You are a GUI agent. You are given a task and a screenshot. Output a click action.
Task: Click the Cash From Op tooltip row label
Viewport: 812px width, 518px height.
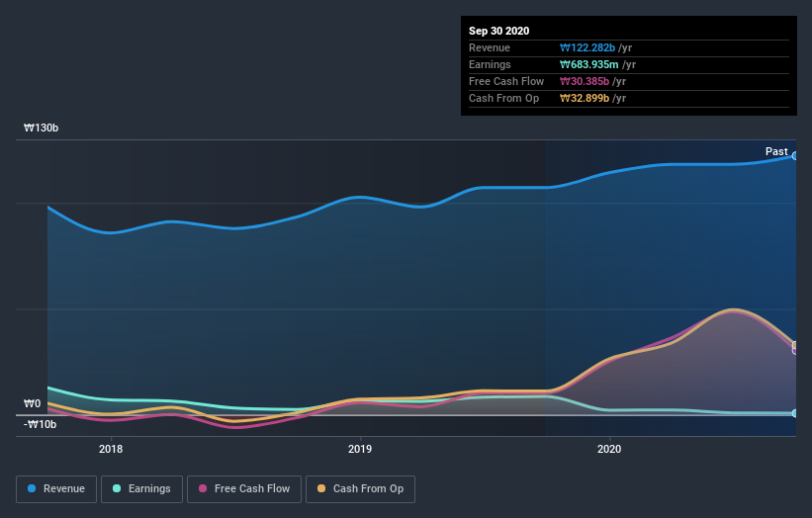pos(503,98)
